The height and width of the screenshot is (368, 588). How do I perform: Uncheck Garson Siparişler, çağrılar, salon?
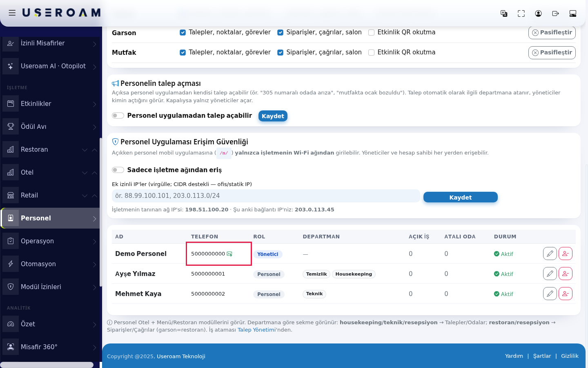281,33
